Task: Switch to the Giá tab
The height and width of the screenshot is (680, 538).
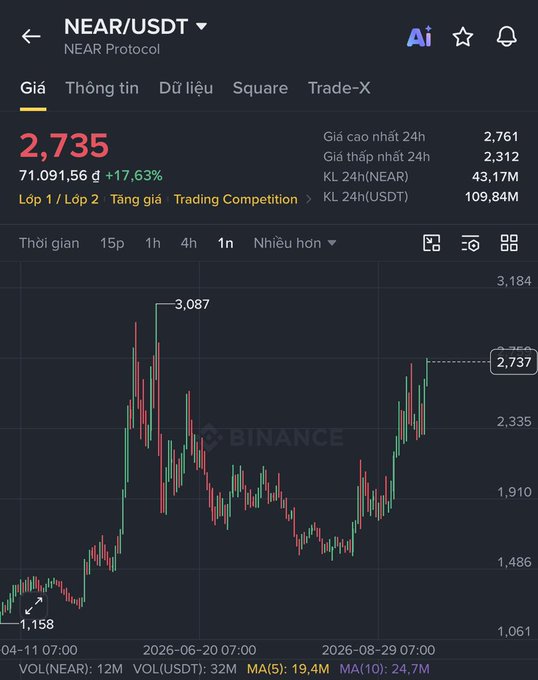Action: (x=33, y=88)
